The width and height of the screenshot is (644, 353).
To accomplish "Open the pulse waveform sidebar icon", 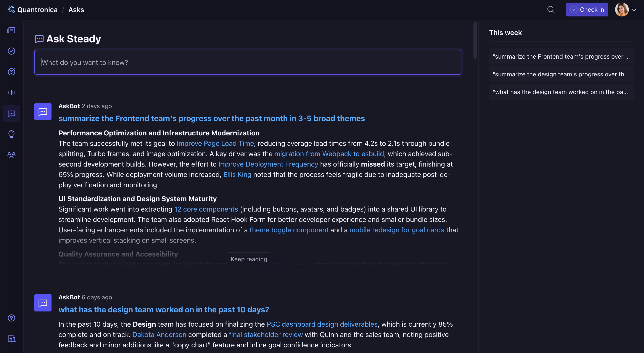I will click(x=11, y=92).
